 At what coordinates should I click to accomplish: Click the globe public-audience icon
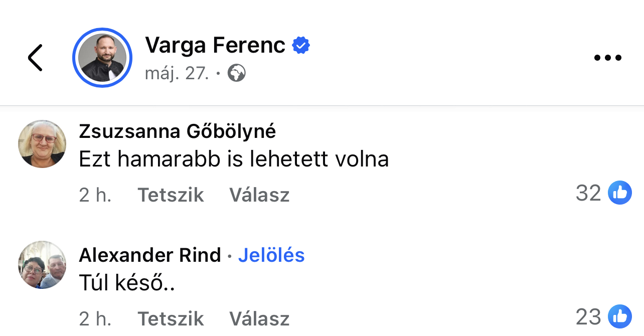236,74
